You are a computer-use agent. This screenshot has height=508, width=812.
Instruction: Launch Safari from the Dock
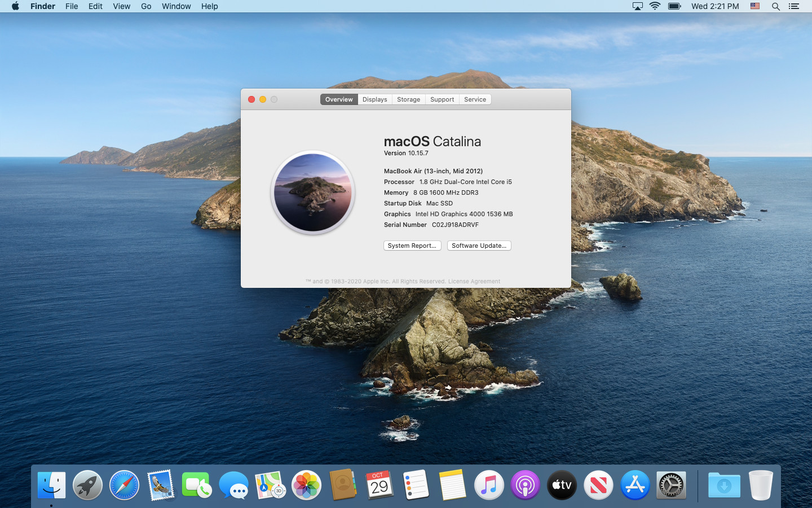pyautogui.click(x=124, y=485)
